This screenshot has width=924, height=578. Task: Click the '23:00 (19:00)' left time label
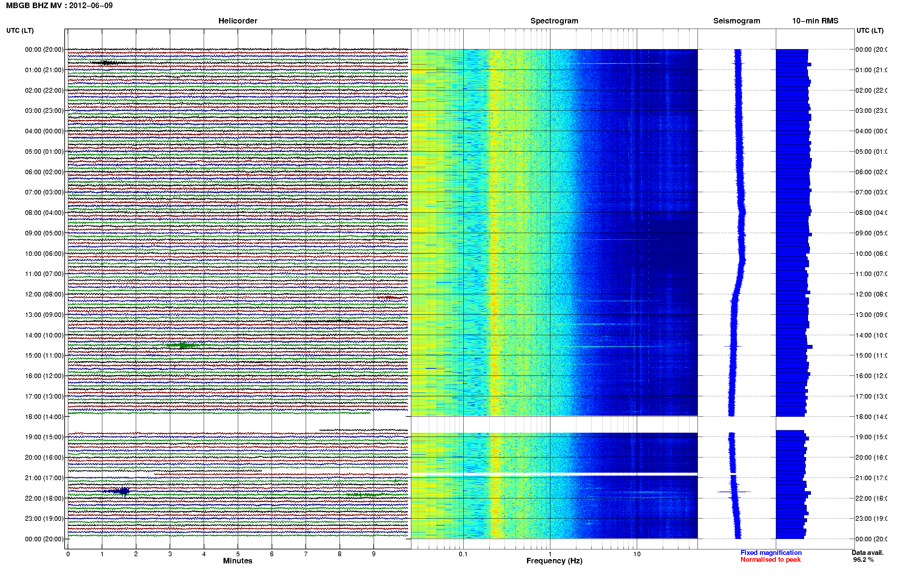44,519
